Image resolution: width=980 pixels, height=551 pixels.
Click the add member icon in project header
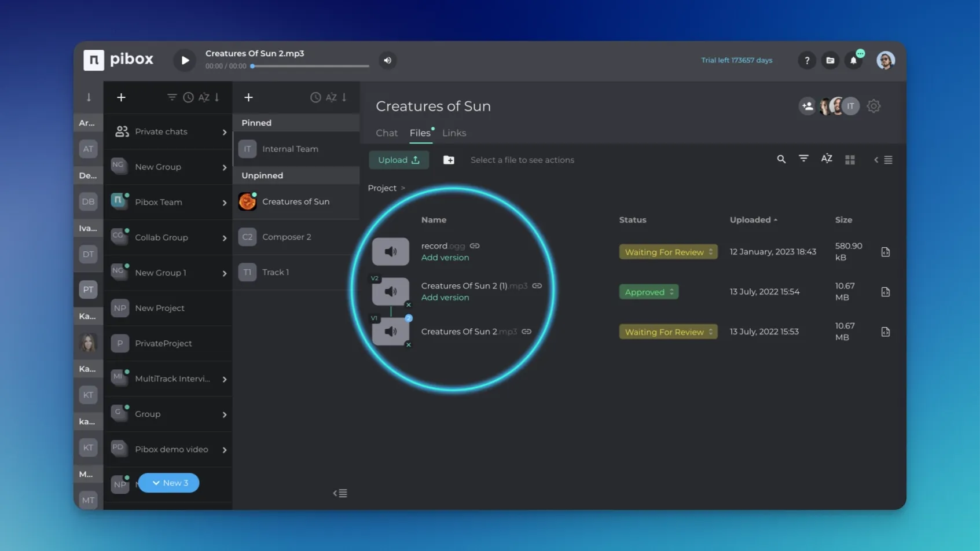coord(807,106)
